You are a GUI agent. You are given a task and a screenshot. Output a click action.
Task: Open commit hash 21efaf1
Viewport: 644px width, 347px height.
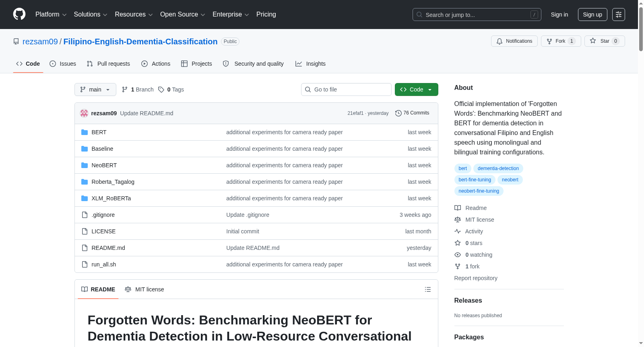(x=355, y=113)
